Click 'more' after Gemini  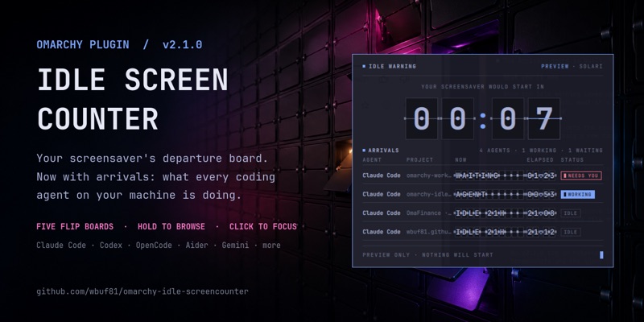pos(271,246)
